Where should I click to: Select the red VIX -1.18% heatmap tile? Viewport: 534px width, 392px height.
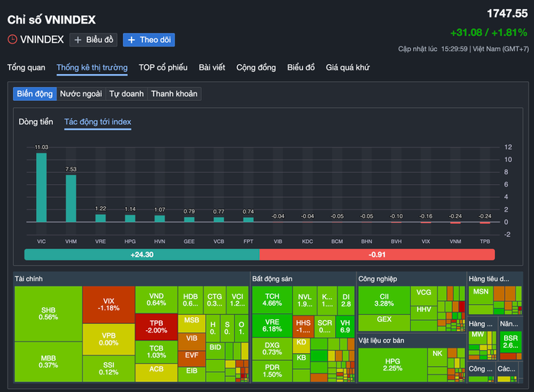tap(108, 304)
